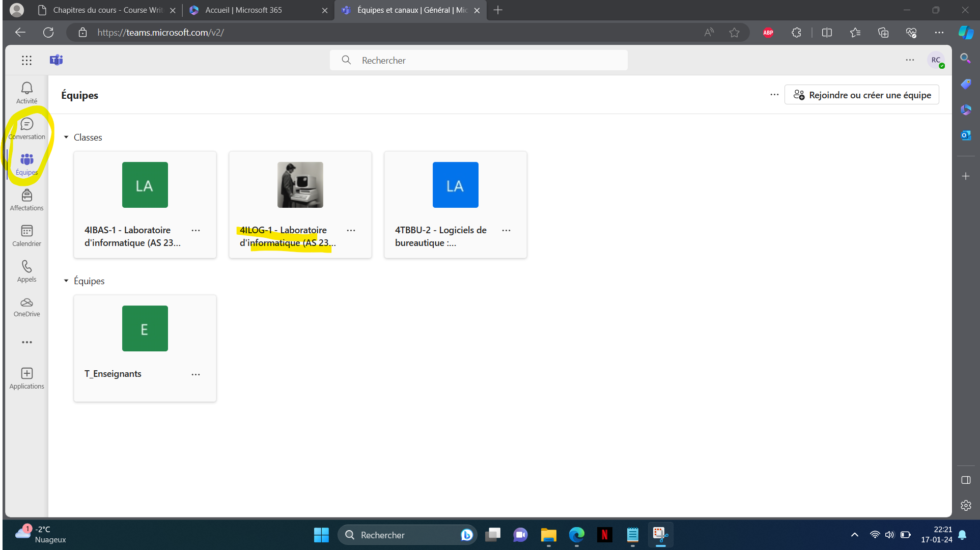The width and height of the screenshot is (980, 550).
Task: Open the 4ILOG-1 team photo thumbnail
Action: point(300,185)
